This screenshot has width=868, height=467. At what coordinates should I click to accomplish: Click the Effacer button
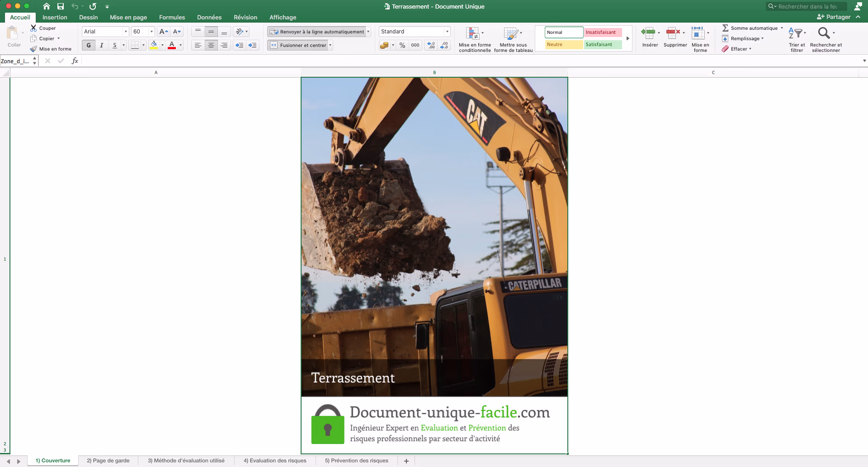coord(736,49)
